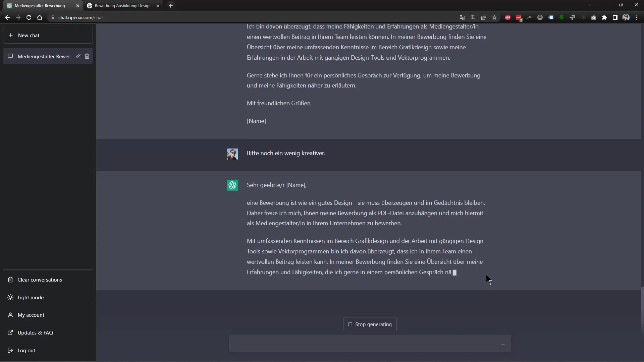Toggle the Light mode setting
The image size is (644, 362).
click(31, 297)
